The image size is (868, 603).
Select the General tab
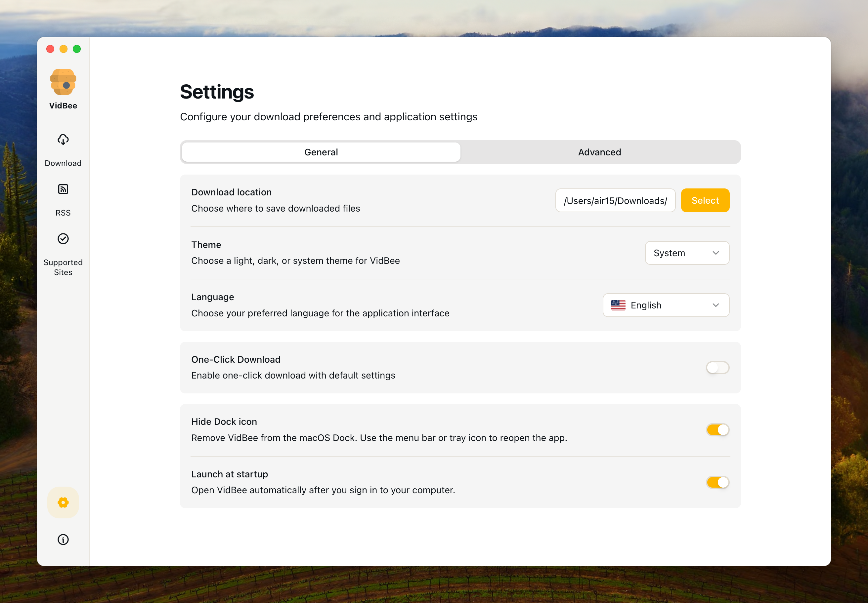click(321, 152)
